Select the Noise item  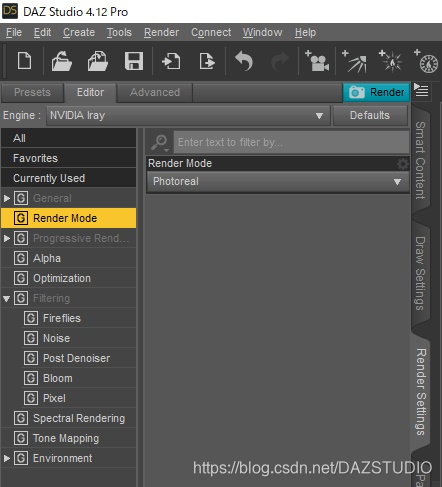coord(79,338)
